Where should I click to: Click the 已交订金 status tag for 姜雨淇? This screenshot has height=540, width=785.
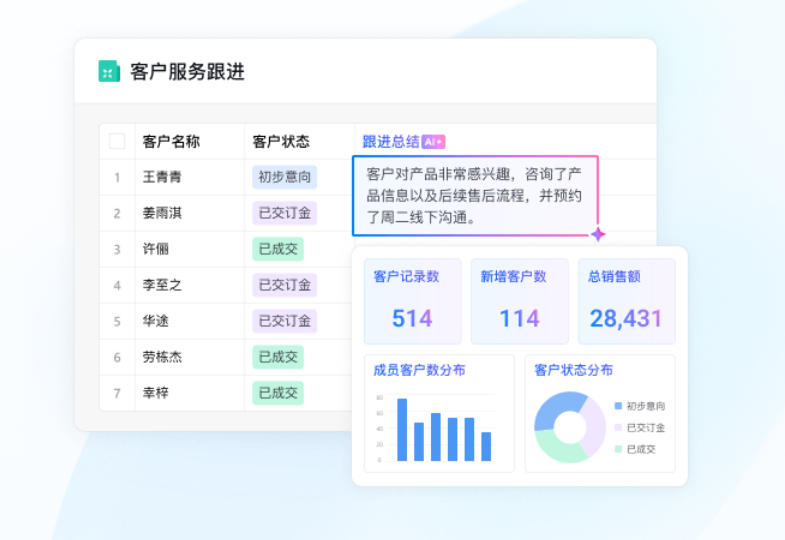pyautogui.click(x=284, y=213)
